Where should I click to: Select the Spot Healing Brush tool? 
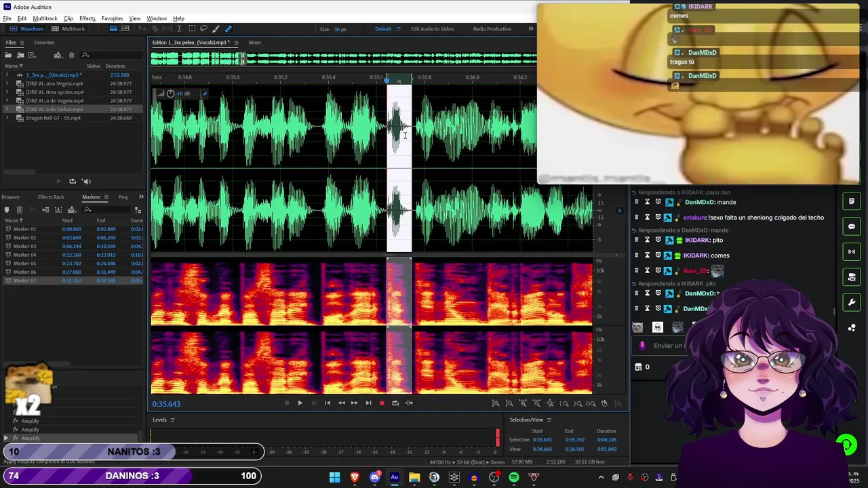click(x=228, y=28)
